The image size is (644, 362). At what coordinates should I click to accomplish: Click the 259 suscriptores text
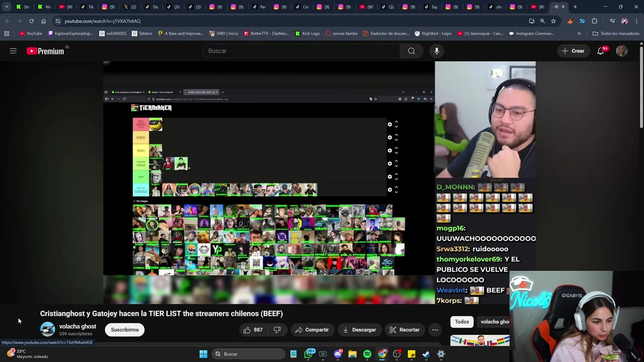75,334
